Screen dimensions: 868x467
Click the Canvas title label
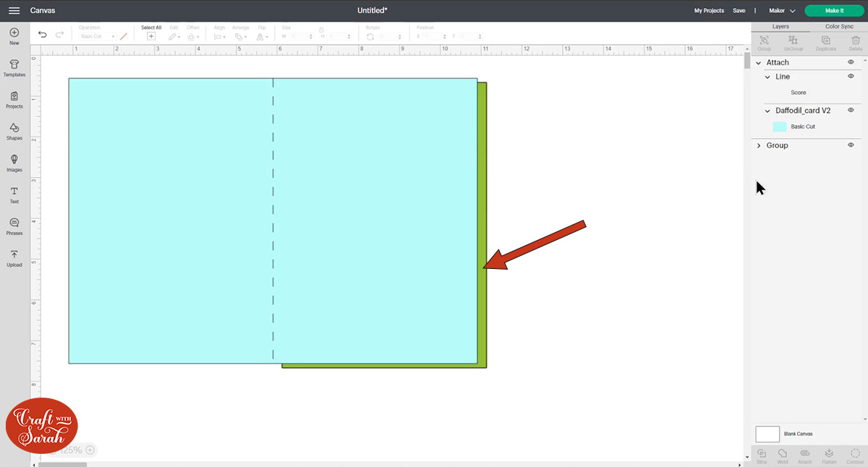coord(43,11)
